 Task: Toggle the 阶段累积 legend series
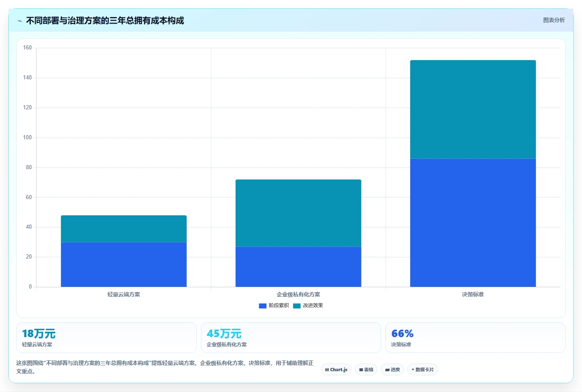tap(274, 306)
